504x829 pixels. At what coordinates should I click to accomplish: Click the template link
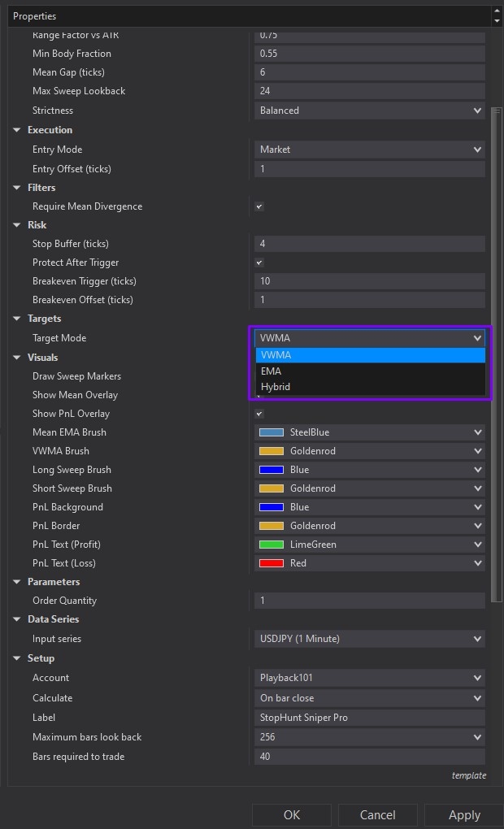click(x=469, y=775)
